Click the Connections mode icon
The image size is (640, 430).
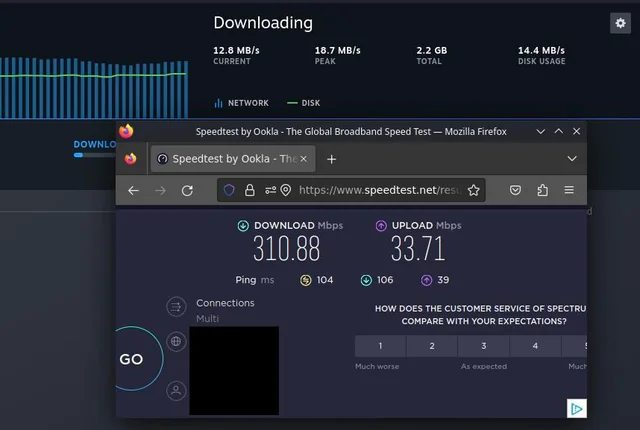(x=176, y=306)
